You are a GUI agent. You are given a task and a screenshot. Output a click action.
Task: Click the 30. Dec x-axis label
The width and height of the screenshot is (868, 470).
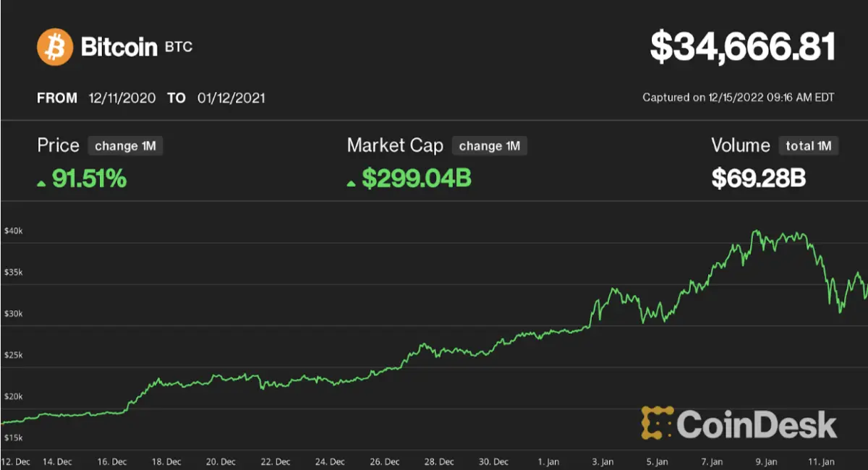pos(493,461)
